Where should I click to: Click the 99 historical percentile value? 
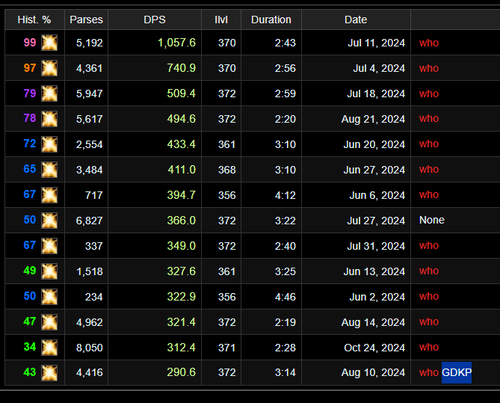(x=30, y=42)
